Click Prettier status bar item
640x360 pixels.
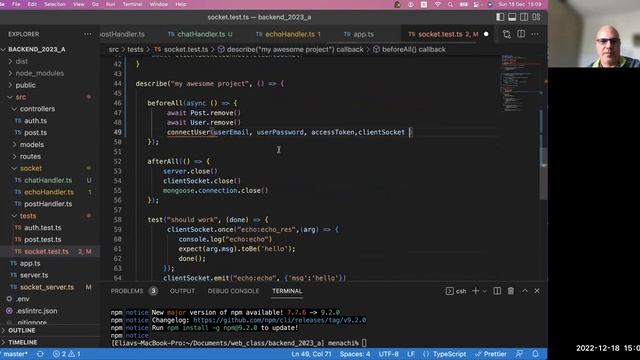(491, 354)
